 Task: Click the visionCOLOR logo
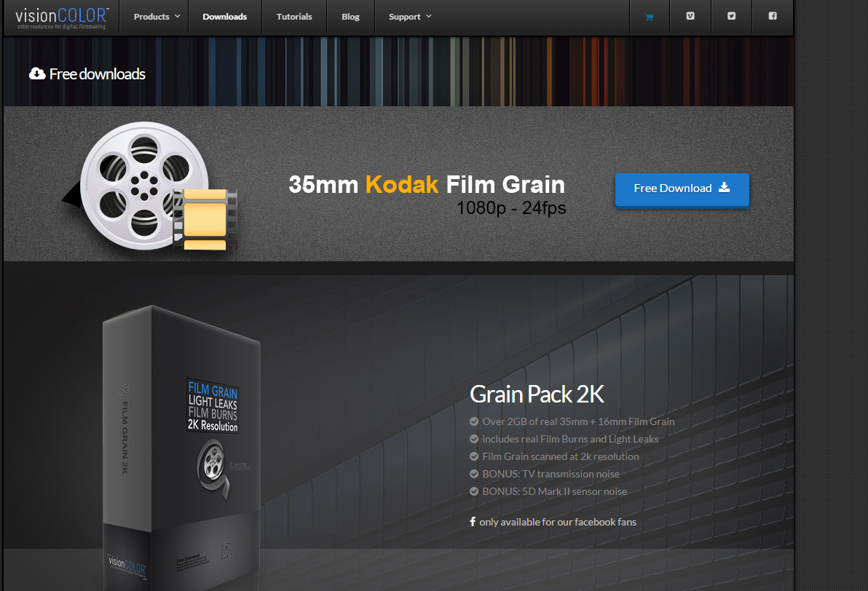pyautogui.click(x=61, y=17)
